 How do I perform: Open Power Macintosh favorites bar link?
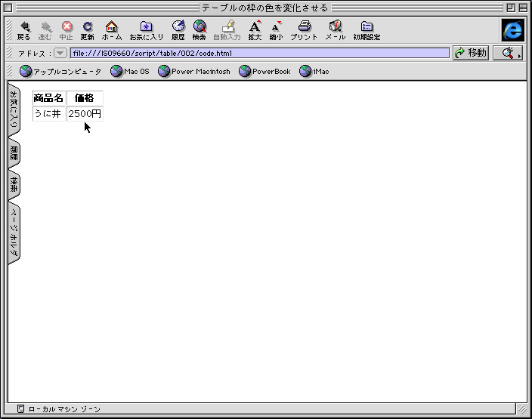point(193,71)
